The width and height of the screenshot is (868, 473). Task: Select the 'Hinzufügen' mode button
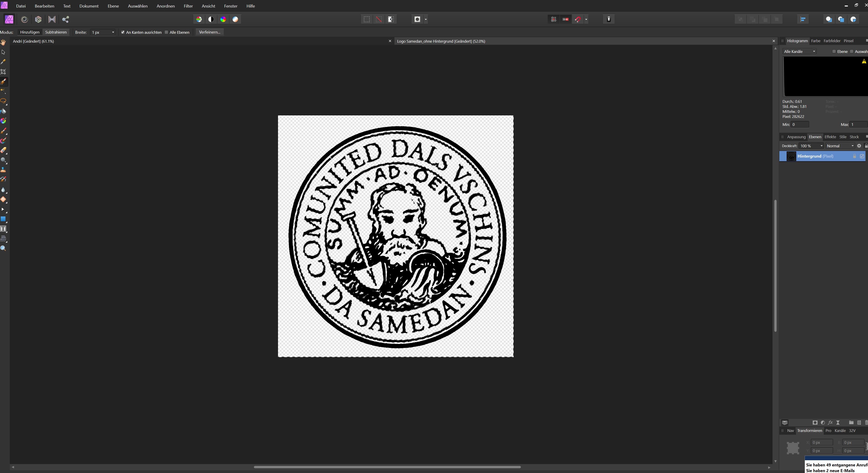pos(30,32)
